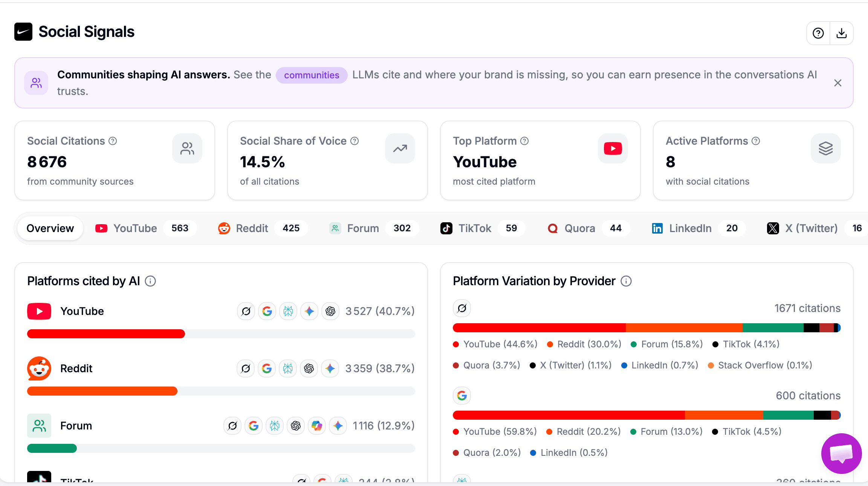Open info icon next to Platform Variation by Provider
Viewport: 868px width, 486px height.
click(x=626, y=281)
